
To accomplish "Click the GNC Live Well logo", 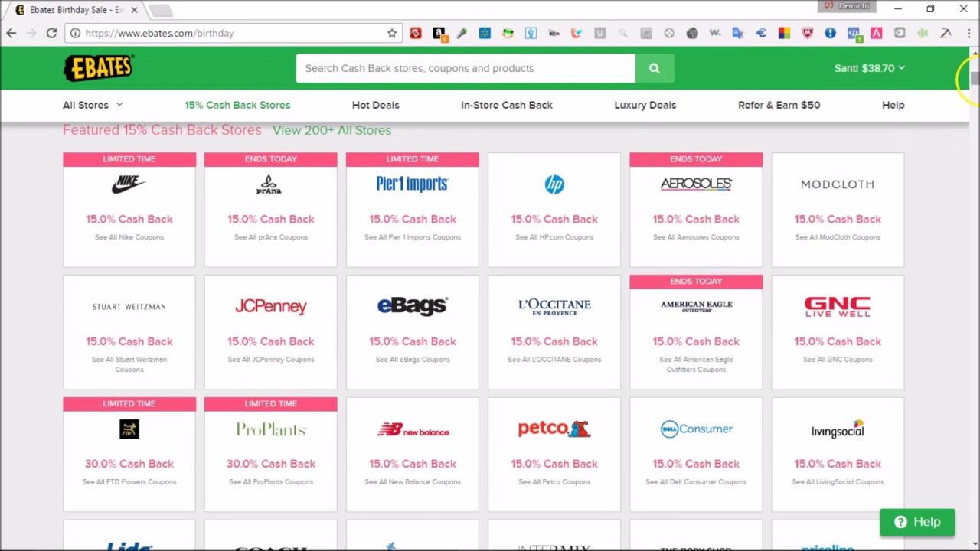I will [838, 306].
